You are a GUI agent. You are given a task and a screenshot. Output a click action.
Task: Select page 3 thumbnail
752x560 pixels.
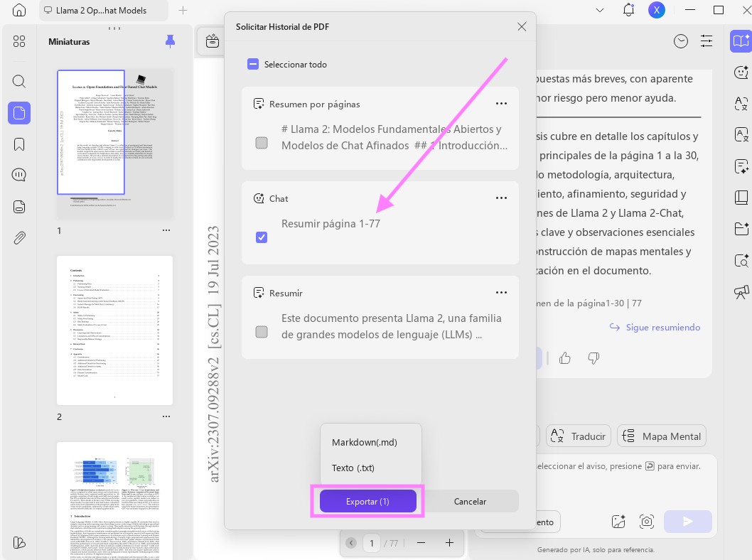[x=114, y=500]
